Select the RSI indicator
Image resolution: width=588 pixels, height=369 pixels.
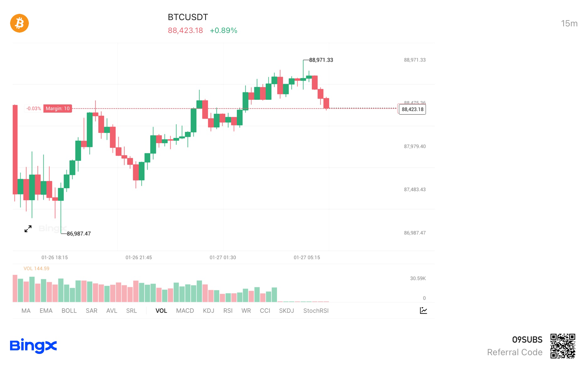point(228,311)
